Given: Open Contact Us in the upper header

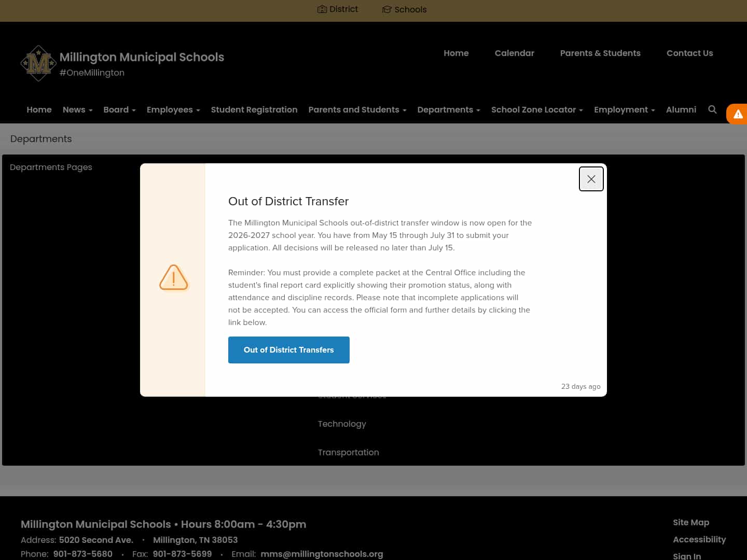Looking at the screenshot, I should pos(689,53).
